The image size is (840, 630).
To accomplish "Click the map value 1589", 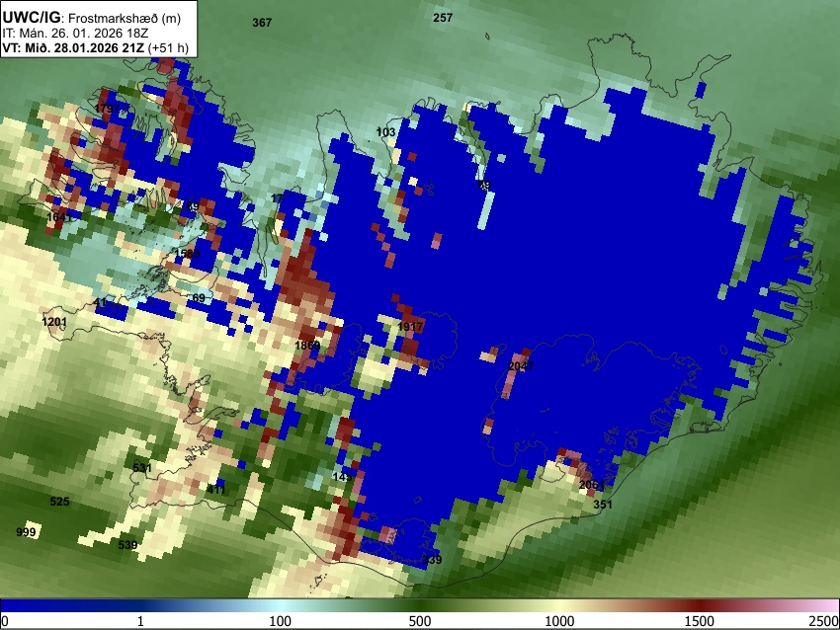I will coord(188,253).
